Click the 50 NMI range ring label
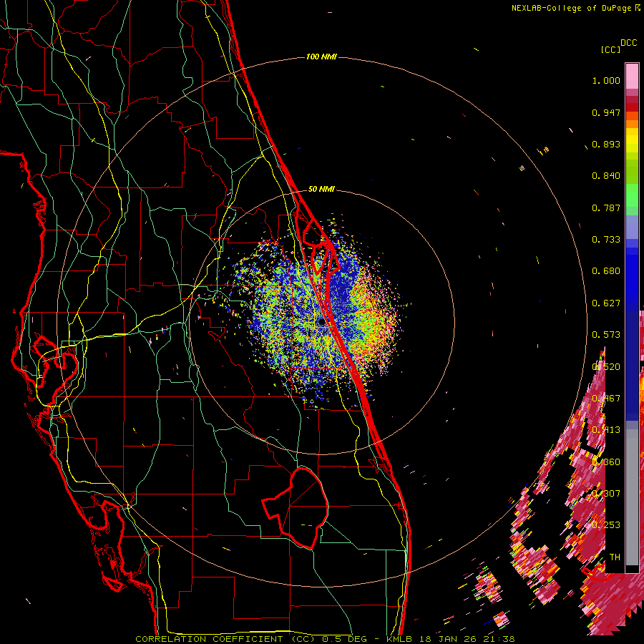This screenshot has height=644, width=644. click(x=321, y=189)
